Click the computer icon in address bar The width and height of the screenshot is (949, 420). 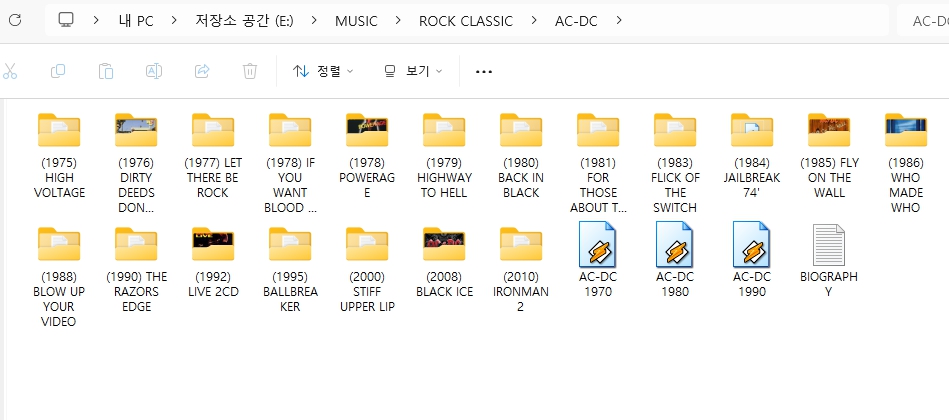tap(66, 20)
